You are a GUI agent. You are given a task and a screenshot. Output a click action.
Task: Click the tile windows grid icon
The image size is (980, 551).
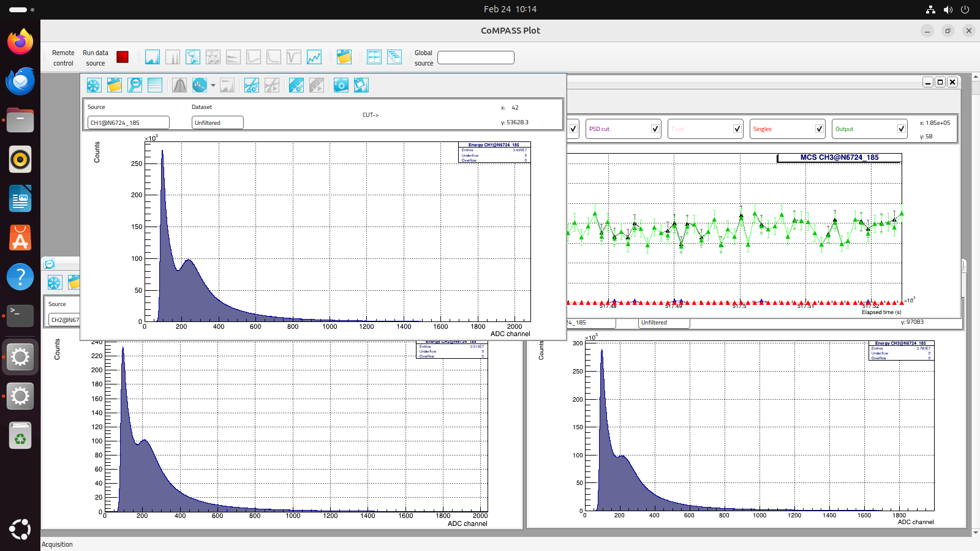pos(374,57)
